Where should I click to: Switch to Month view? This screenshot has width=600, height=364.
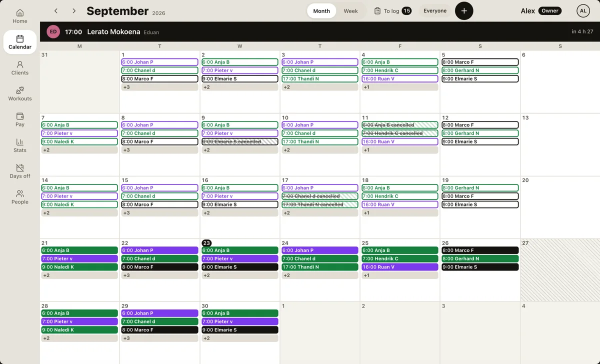click(x=321, y=11)
